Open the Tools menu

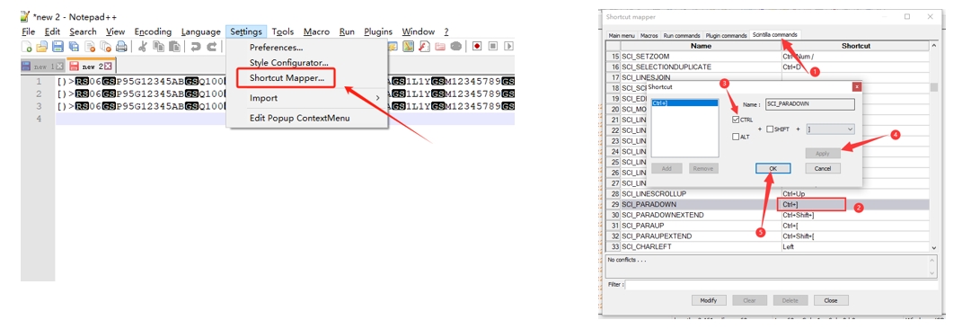point(282,31)
